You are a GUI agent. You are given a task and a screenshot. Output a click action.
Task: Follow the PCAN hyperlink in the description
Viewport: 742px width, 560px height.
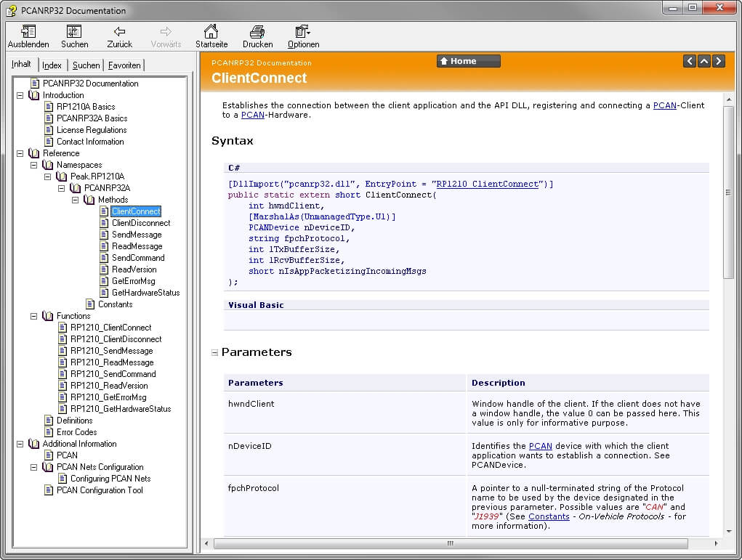click(664, 105)
